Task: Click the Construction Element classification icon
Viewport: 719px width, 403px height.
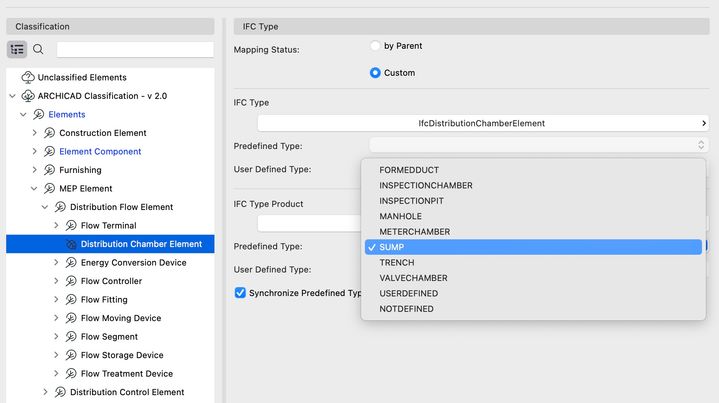Action: (49, 133)
